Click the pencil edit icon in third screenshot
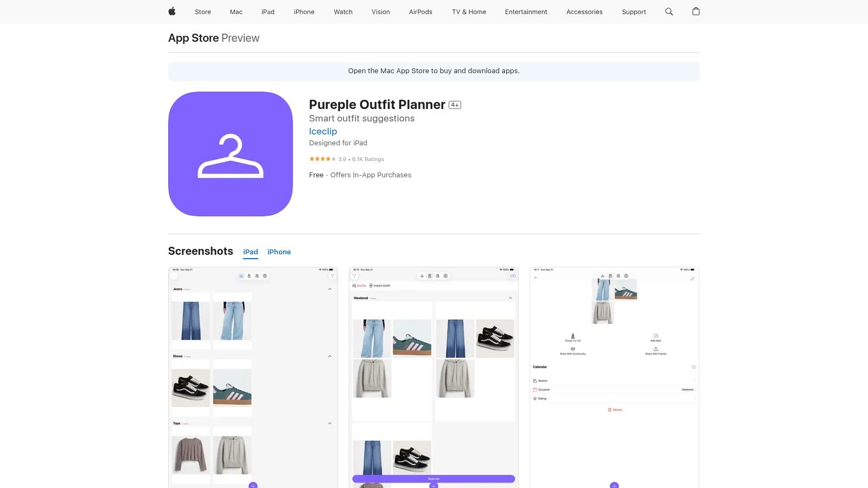 [692, 279]
